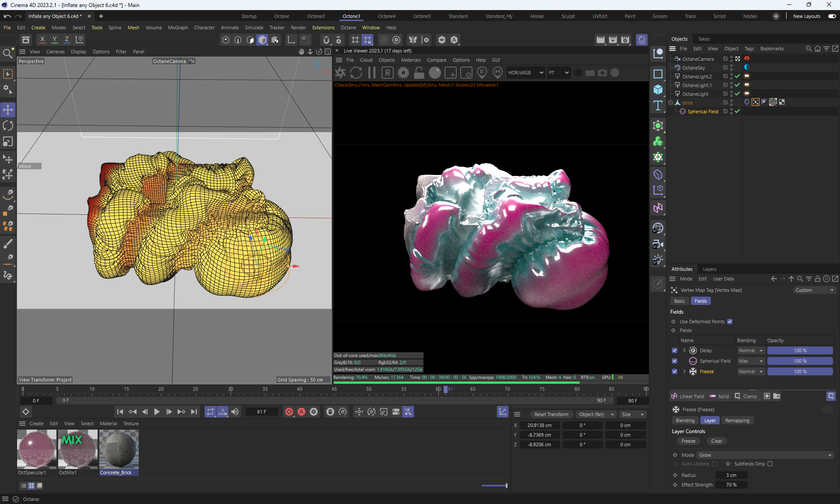The width and height of the screenshot is (840, 504).
Task: Open the Mode Grow dropdown
Action: (x=765, y=455)
